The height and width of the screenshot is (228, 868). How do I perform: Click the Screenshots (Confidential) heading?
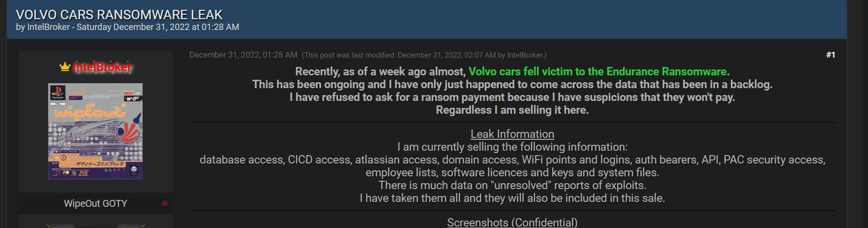tap(512, 223)
